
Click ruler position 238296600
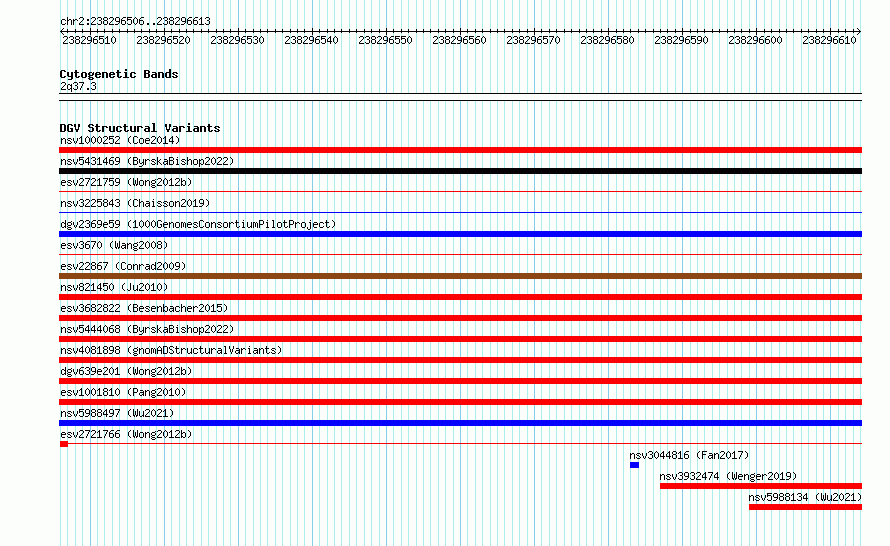[755, 40]
